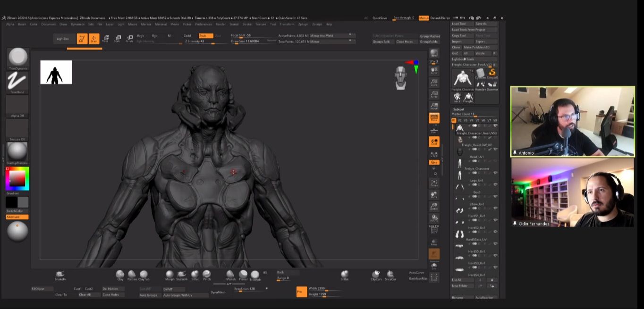Toggle the Local symmetry button
Viewport: 644px width, 309px height.
click(434, 142)
